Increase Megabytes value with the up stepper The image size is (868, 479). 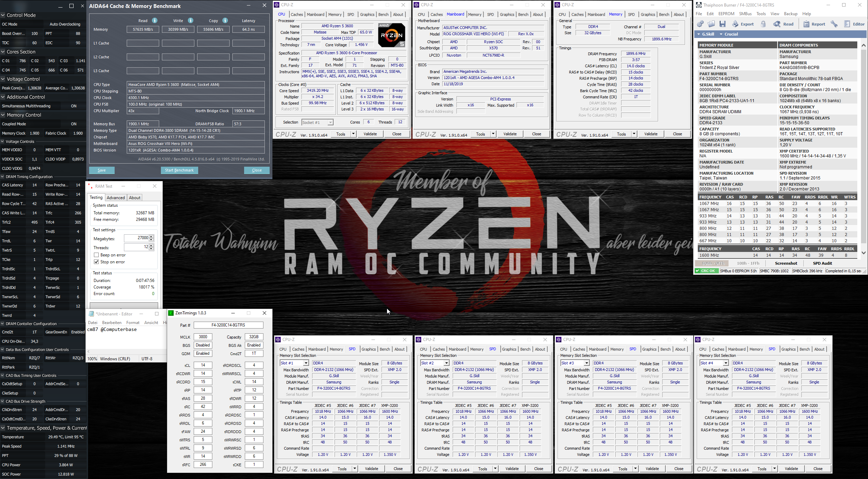click(151, 236)
